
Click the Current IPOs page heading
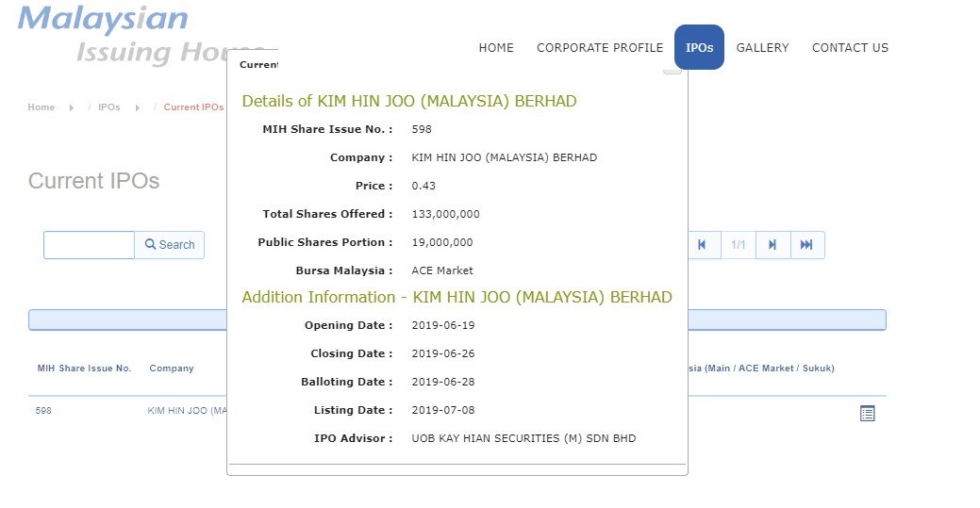pos(93,181)
